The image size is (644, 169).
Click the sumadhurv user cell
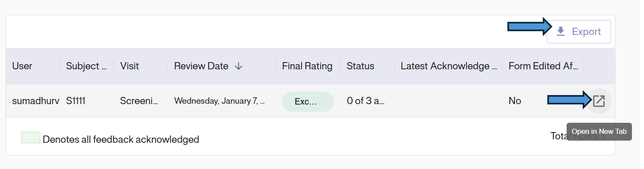pyautogui.click(x=36, y=101)
